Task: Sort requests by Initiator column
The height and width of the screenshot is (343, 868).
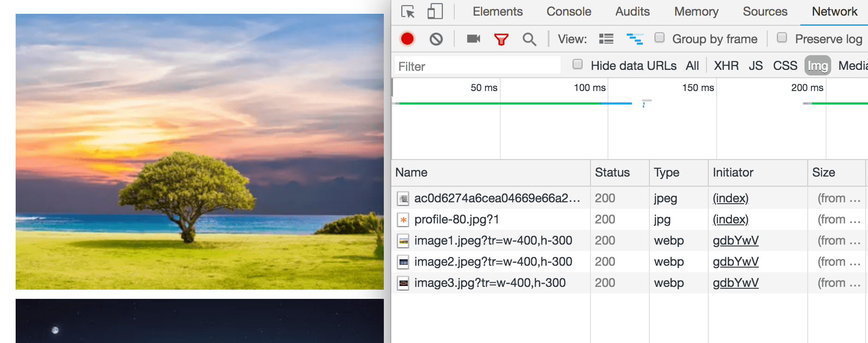Action: [758, 173]
